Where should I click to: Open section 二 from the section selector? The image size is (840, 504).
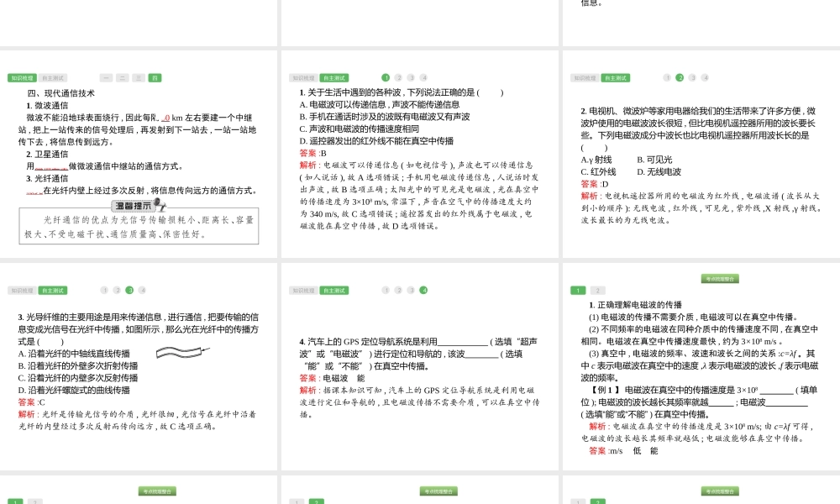[x=123, y=77]
